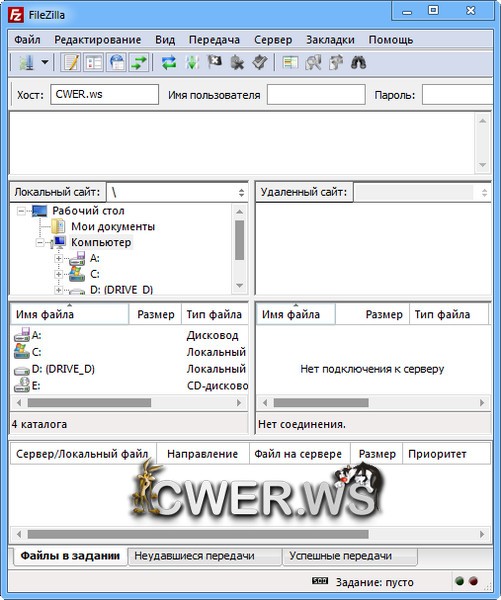This screenshot has width=501, height=600.
Task: Click the Приоритет queue column header
Action: [446, 454]
